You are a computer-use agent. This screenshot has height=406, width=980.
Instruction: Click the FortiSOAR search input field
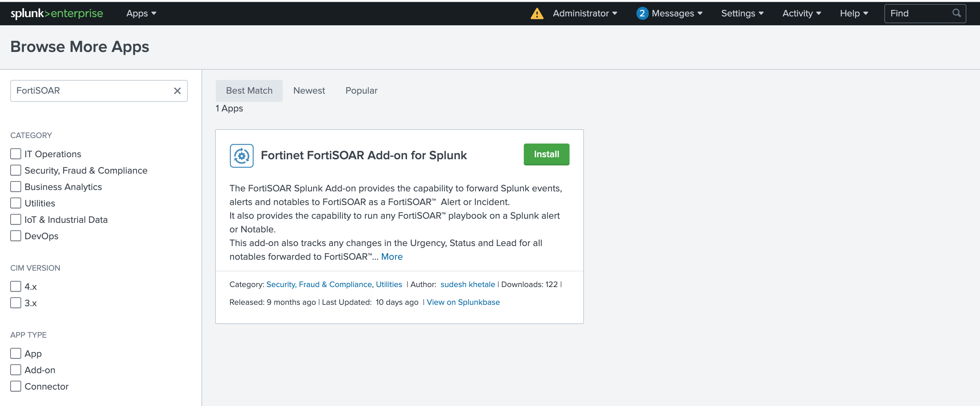point(91,91)
